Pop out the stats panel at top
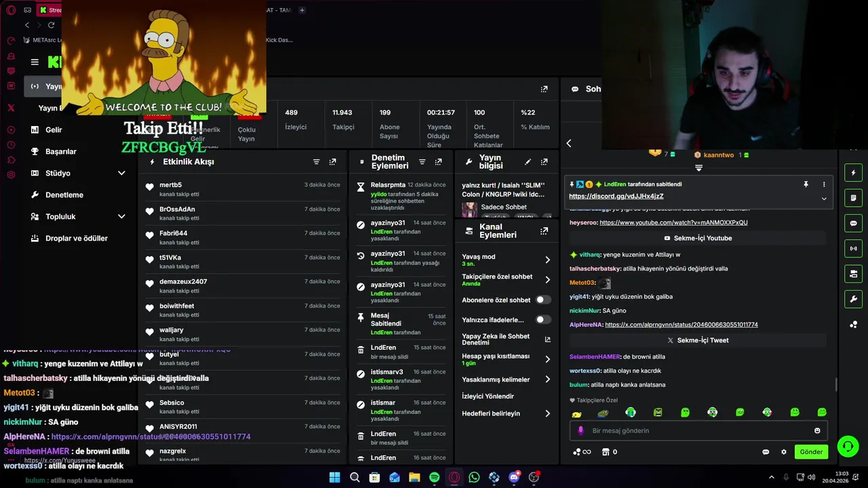Screen dimensions: 868x488 tap(544, 89)
